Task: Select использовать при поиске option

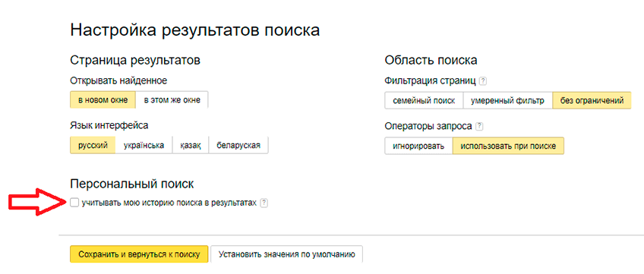Action: 509,146
